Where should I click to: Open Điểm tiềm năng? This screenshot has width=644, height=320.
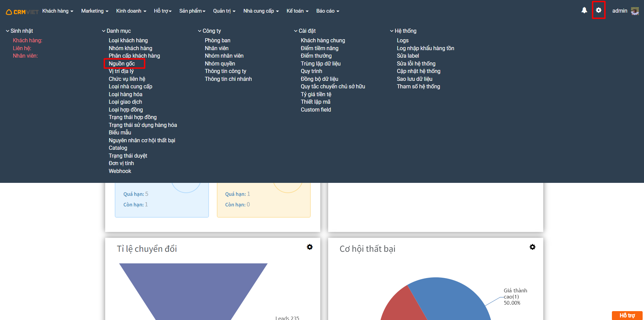tap(320, 48)
